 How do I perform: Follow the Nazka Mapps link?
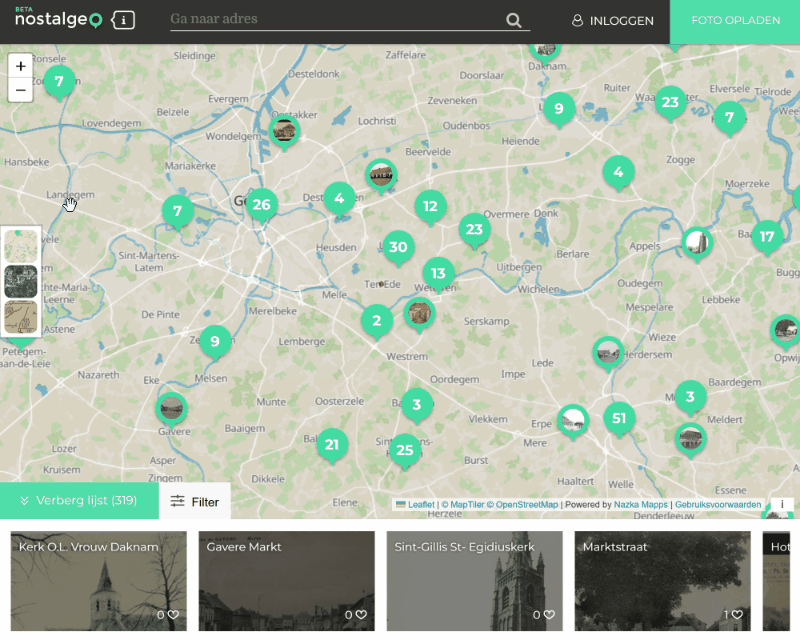tap(641, 505)
